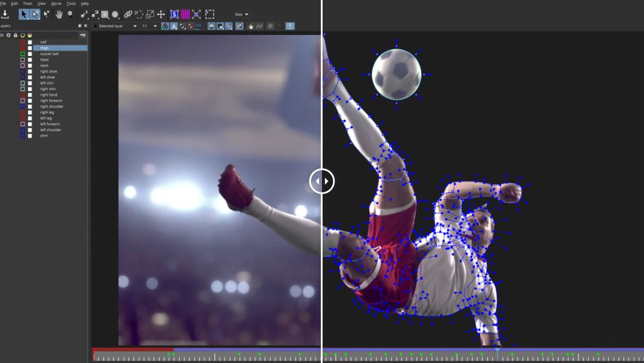Click the Layers panel gear column icon
Image resolution: width=644 pixels, height=363 pixels.
9,36
